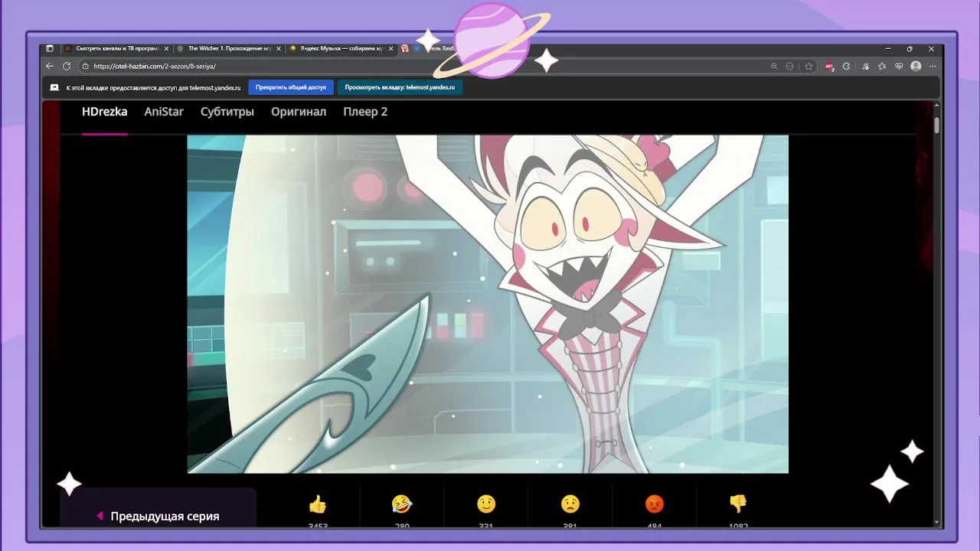Switch to 'Смотреть каналы и ТВ' tab
The width and height of the screenshot is (980, 551).
tap(116, 48)
